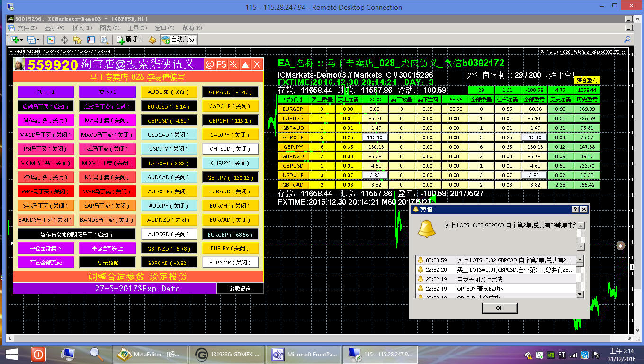
Task: Click the 清仓盈利 yellow button
Action: [x=587, y=81]
